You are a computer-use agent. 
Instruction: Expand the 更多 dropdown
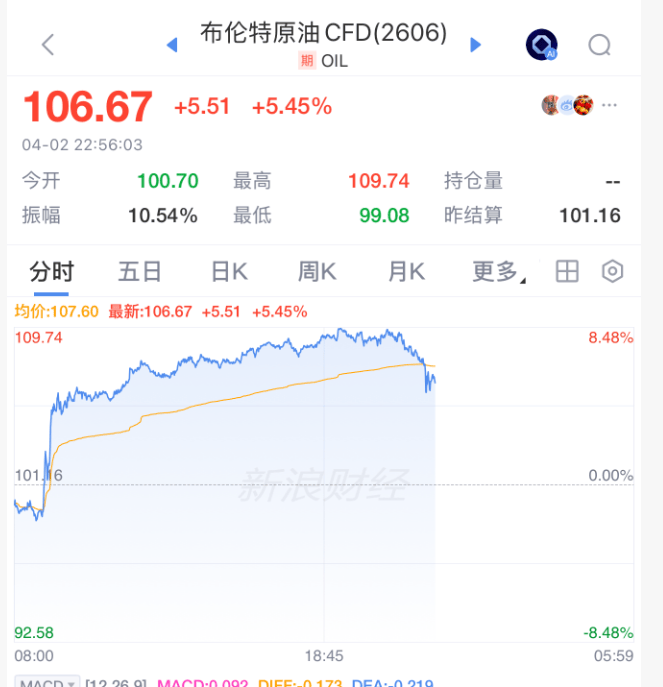(498, 271)
